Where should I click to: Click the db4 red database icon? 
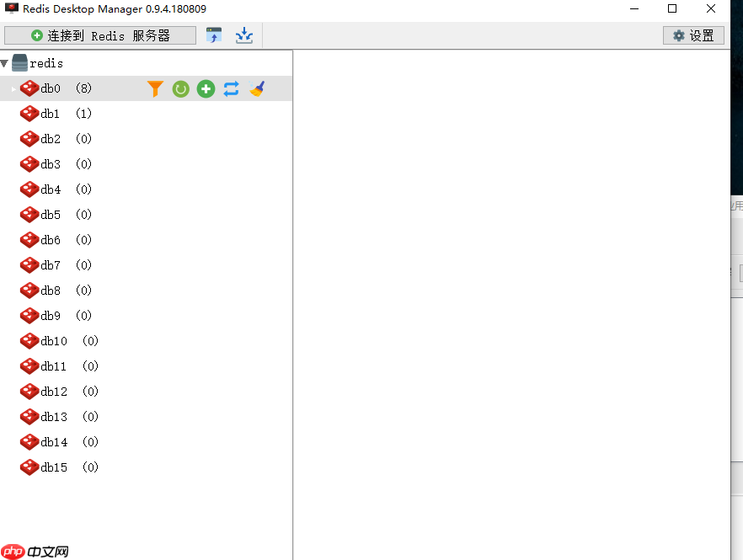[29, 189]
